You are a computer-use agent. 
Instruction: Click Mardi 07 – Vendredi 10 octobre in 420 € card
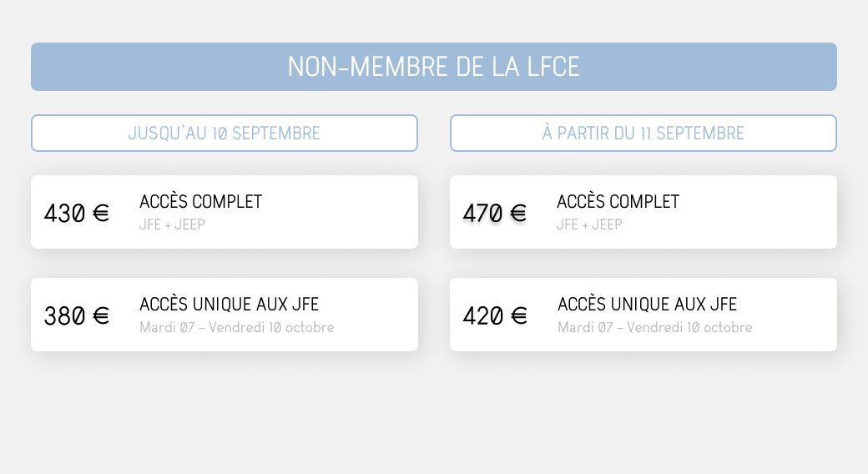coord(655,327)
